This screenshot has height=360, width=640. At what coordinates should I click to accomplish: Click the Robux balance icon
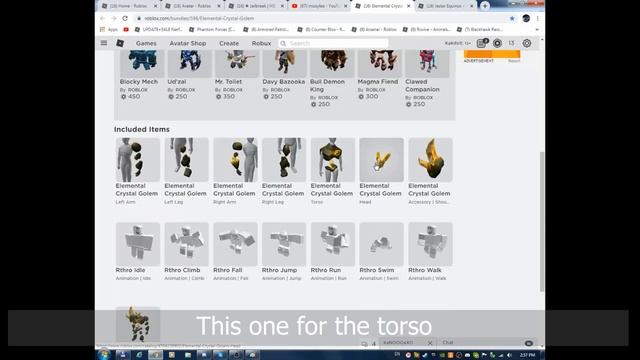pos(497,43)
